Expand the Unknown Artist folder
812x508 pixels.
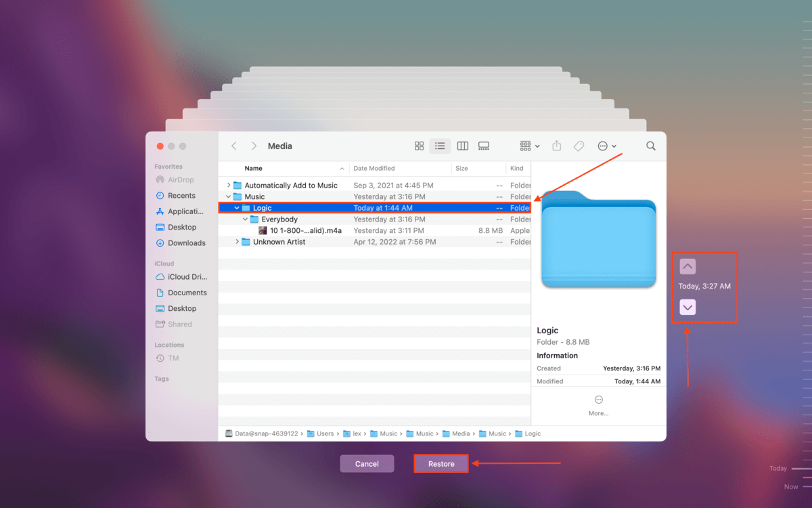tap(237, 242)
